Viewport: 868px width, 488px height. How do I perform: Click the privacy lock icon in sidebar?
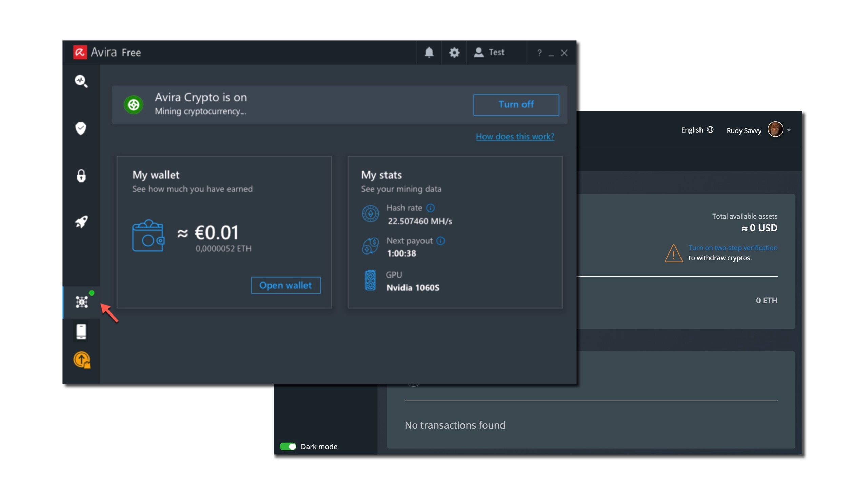[82, 175]
